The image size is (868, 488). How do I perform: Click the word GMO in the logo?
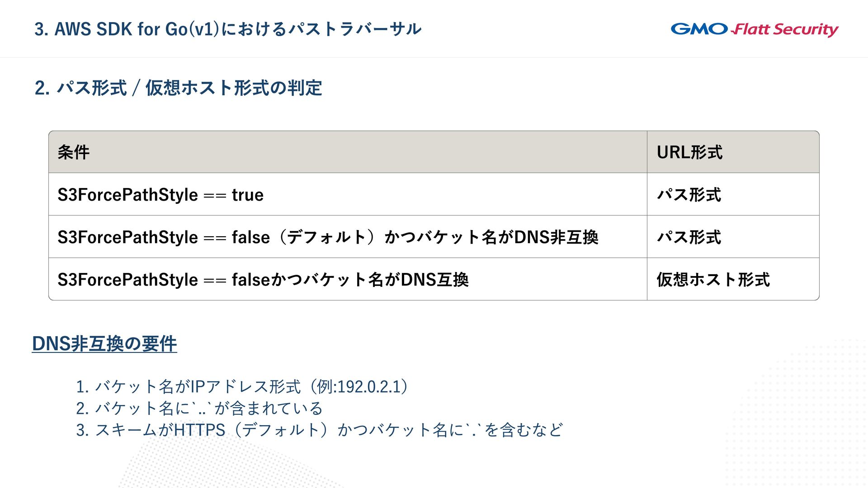tap(699, 29)
